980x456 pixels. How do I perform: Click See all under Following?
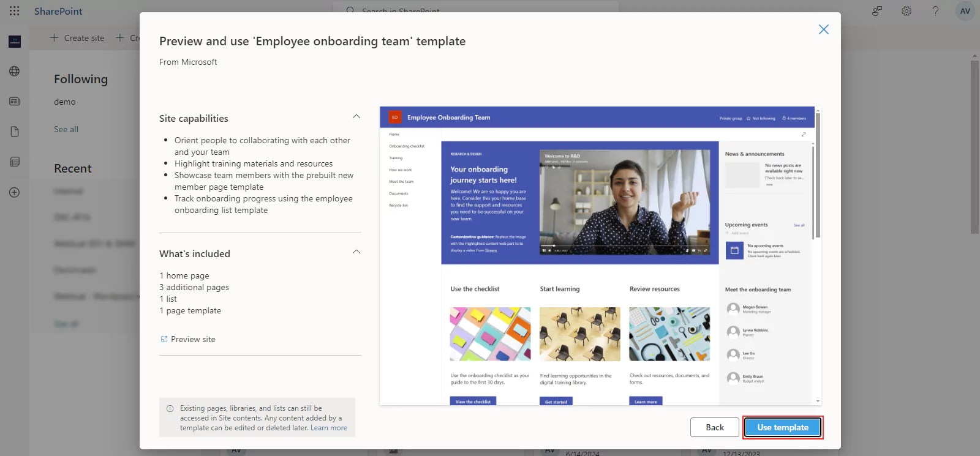click(x=66, y=129)
